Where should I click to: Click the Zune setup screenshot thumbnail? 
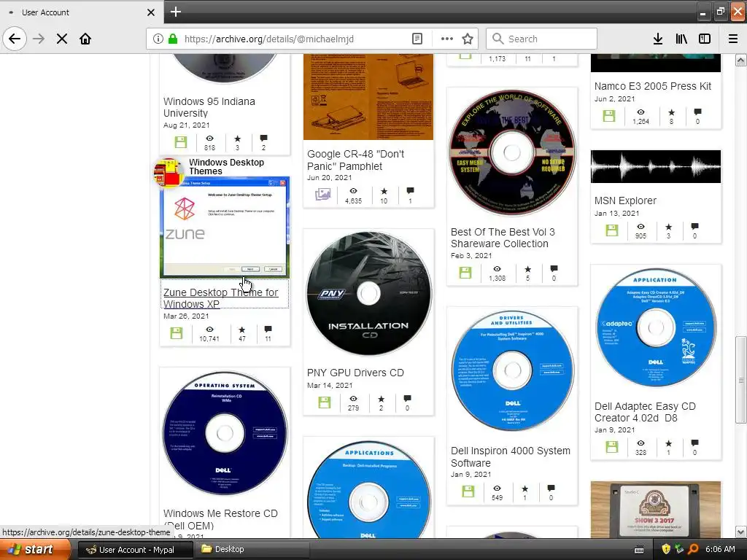coord(225,227)
